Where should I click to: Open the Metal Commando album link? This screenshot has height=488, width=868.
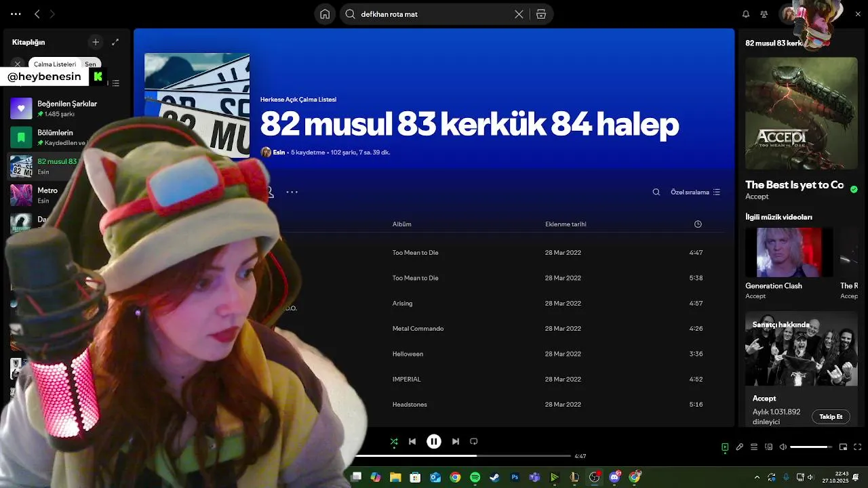coord(418,329)
